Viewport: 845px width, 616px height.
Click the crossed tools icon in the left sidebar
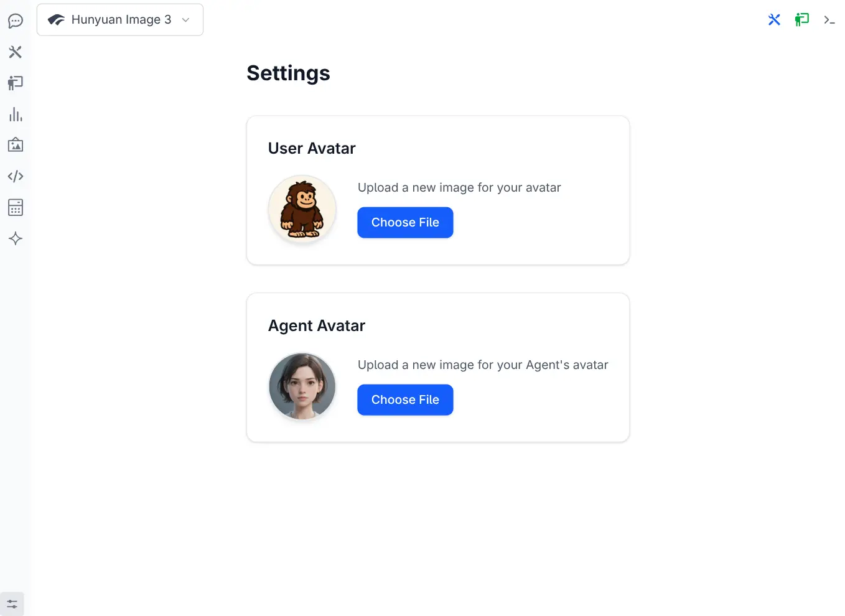[x=16, y=52]
